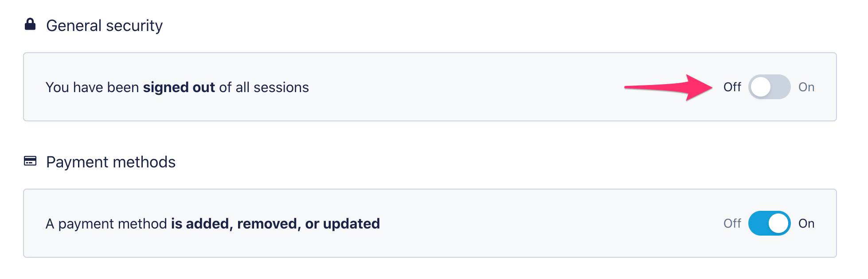The height and width of the screenshot is (279, 868).
Task: Click the white knob on the signed out toggle
Action: [761, 87]
